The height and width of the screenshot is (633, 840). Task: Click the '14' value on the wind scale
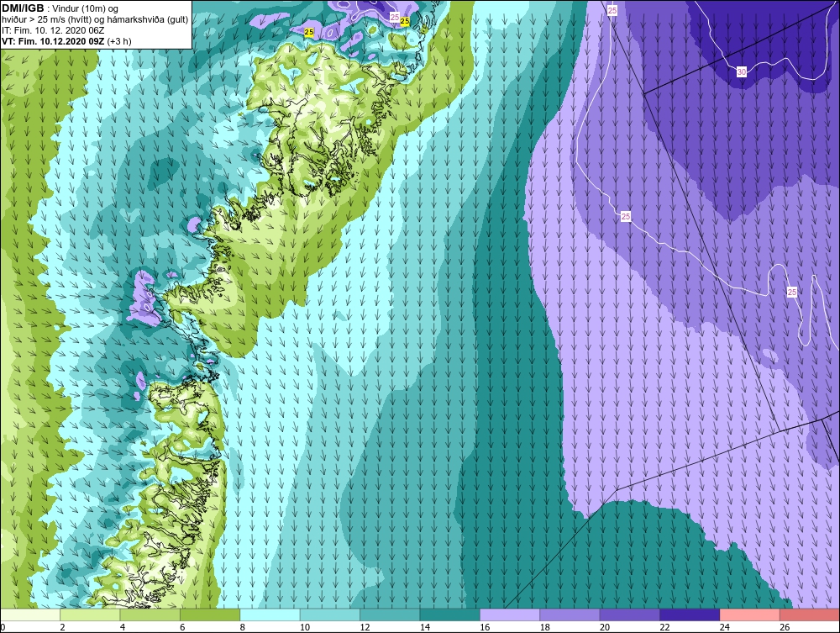coord(424,627)
